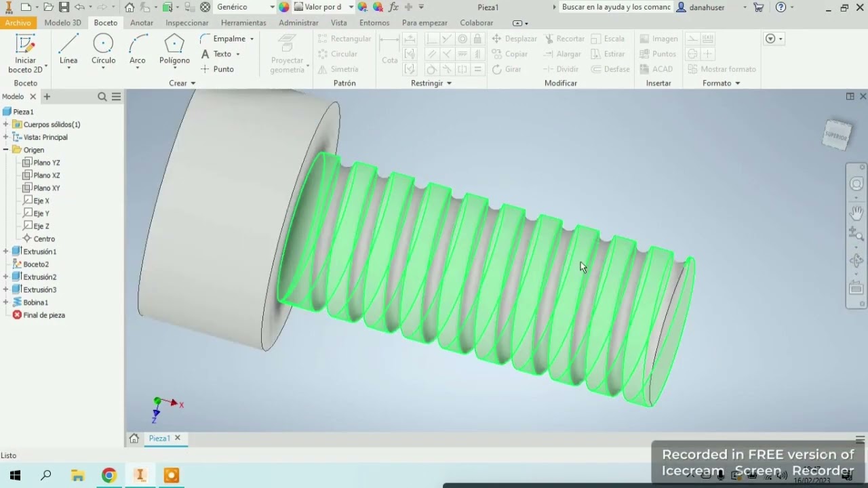Start a new 2D sketch (Iniciar boceto 2D)
The image size is (868, 488).
(x=26, y=53)
